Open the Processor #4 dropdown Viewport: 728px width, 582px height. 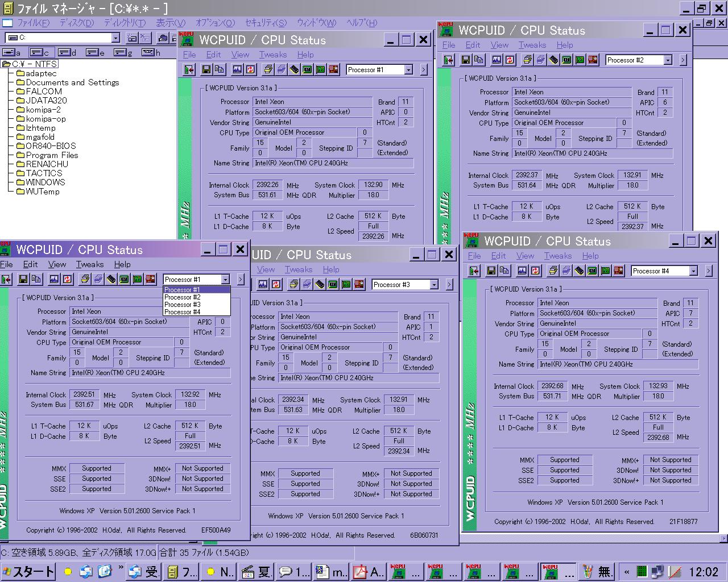coord(693,271)
